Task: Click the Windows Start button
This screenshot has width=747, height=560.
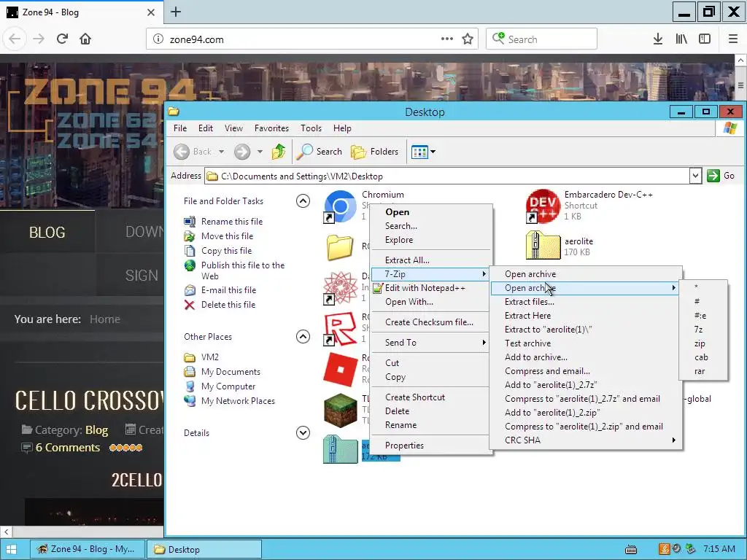Action: (11, 549)
